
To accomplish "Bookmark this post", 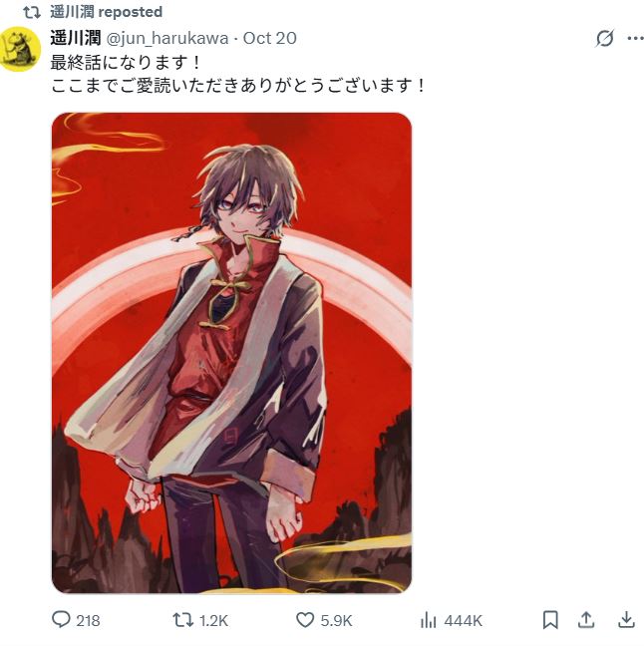I will coord(550,620).
